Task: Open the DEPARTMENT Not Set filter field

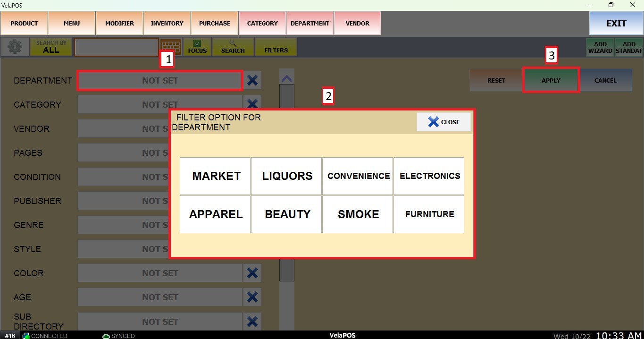Action: (x=160, y=81)
